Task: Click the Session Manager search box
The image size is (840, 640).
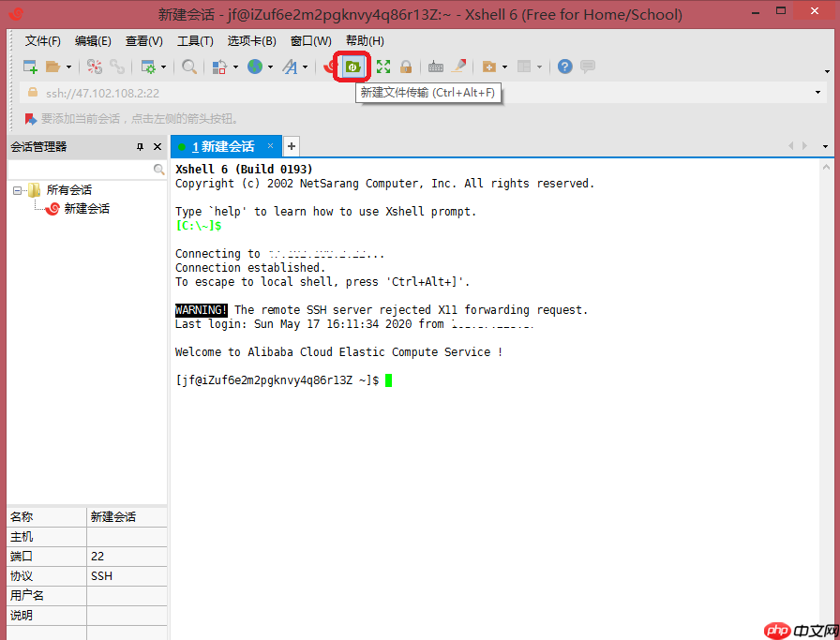Action: [81, 170]
